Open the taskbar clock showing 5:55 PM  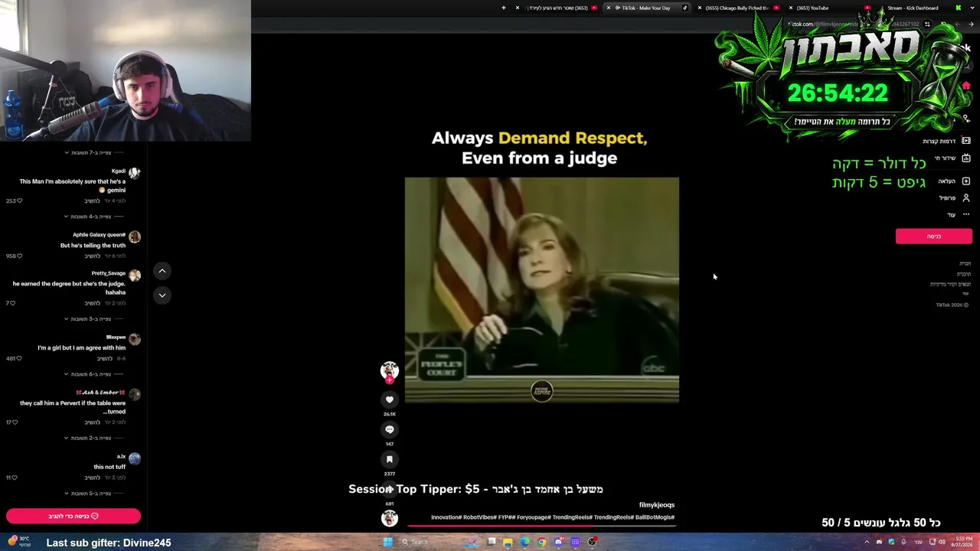(963, 542)
